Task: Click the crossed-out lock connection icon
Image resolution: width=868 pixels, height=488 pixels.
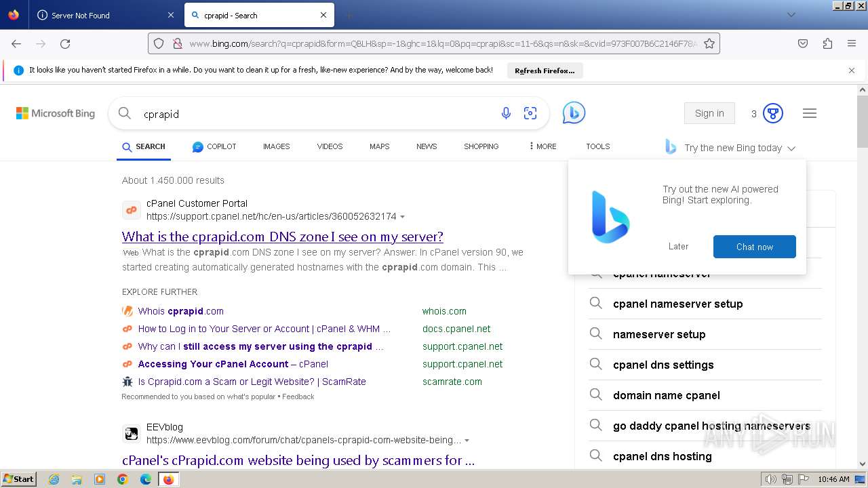Action: pyautogui.click(x=177, y=43)
